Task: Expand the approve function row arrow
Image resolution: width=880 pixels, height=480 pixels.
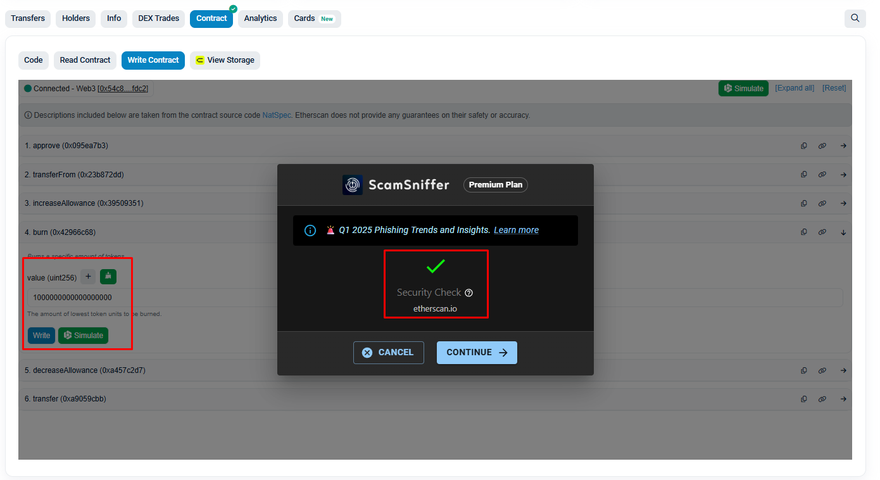Action: click(x=843, y=146)
